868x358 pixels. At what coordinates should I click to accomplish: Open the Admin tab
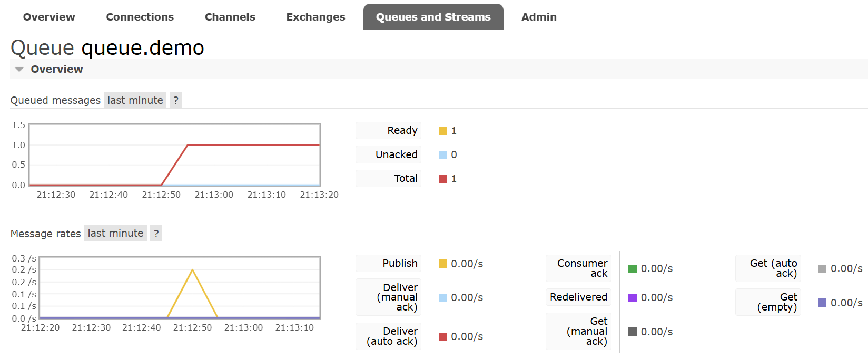click(538, 17)
